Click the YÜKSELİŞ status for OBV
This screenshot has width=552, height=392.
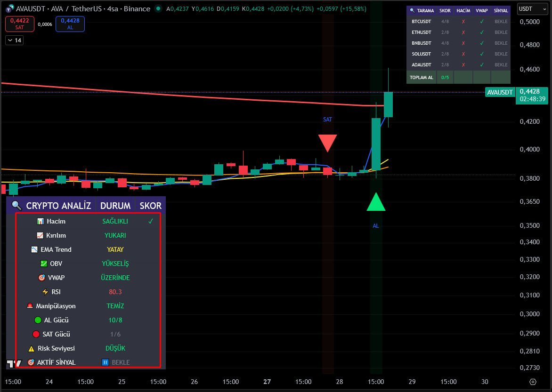coord(115,264)
